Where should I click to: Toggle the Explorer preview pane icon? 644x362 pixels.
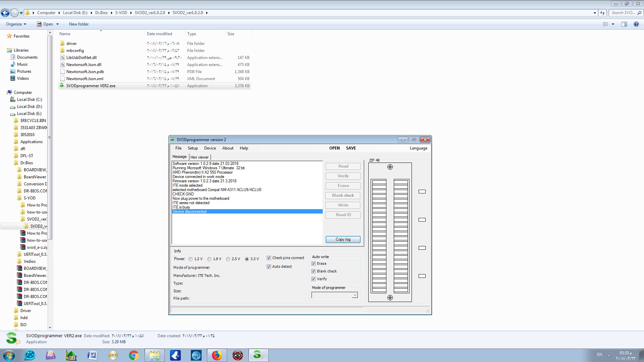click(624, 24)
